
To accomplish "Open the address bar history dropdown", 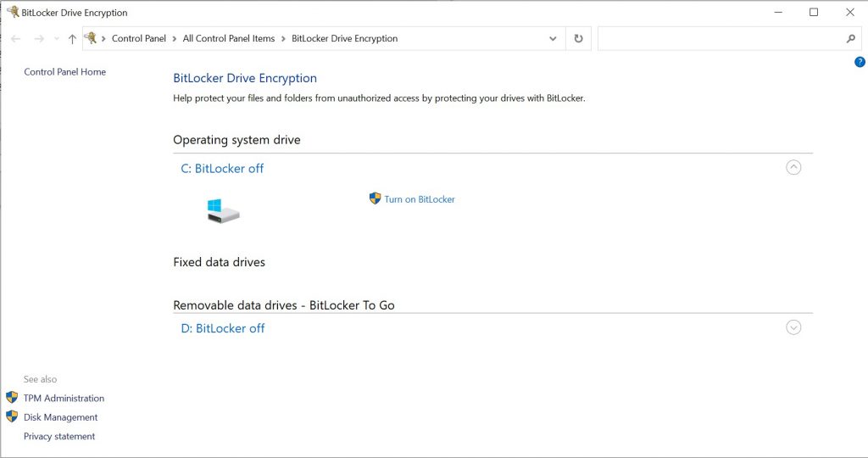I will pos(554,39).
